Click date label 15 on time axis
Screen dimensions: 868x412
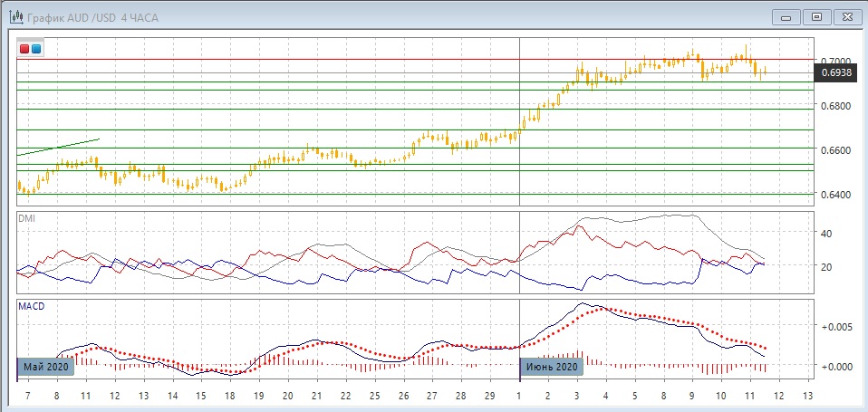(x=201, y=397)
